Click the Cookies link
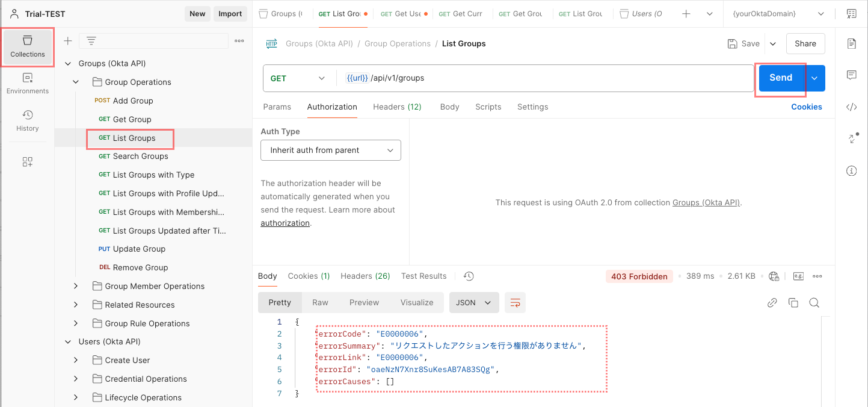868x407 pixels. (806, 107)
